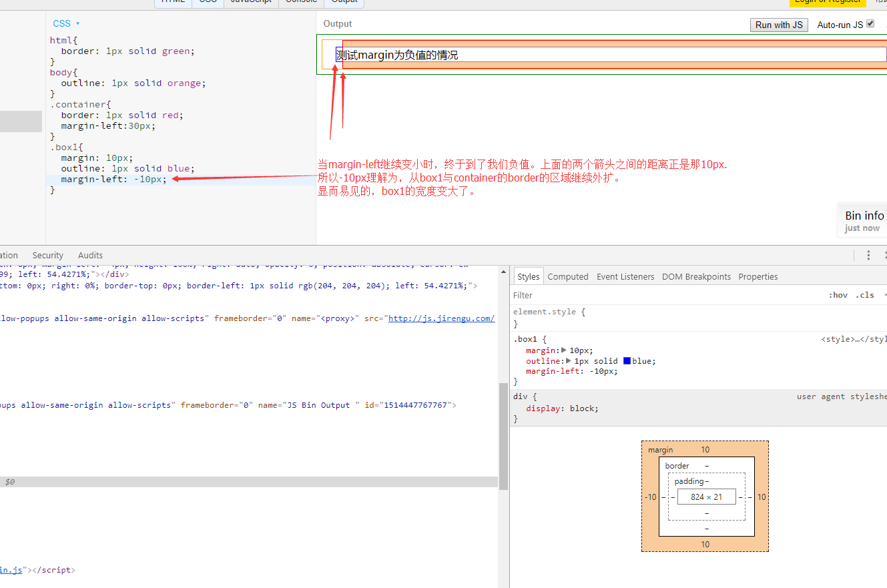Open the js.jirengu.com src link
The height and width of the screenshot is (588, 887).
[441, 318]
